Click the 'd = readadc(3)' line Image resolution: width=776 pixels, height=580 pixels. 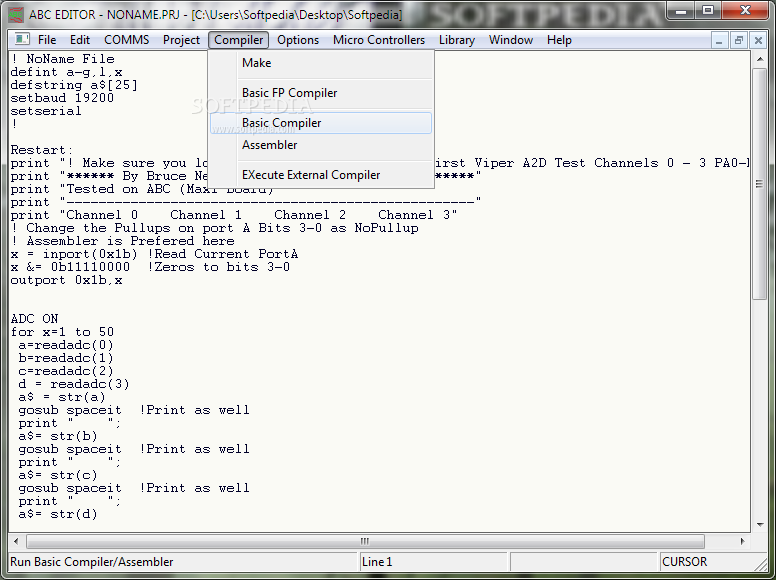point(74,384)
